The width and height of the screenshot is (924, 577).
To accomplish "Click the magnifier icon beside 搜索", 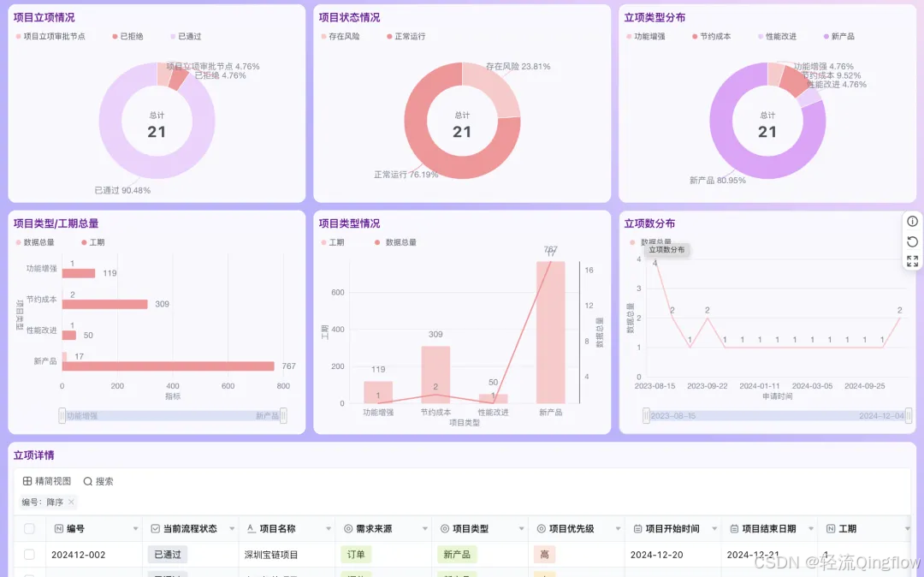I will (x=88, y=481).
